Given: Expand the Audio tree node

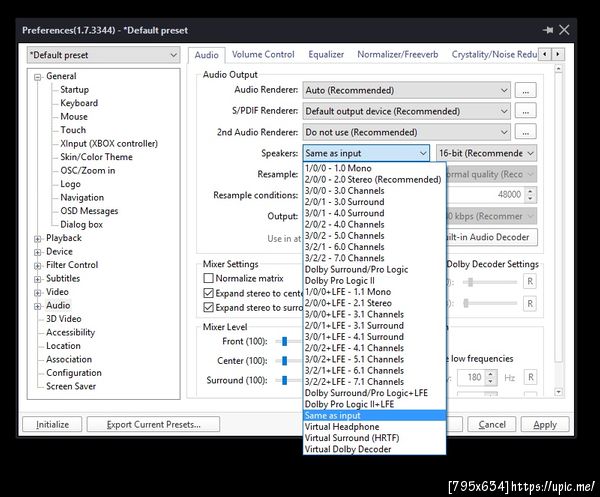Looking at the screenshot, I should [x=38, y=306].
